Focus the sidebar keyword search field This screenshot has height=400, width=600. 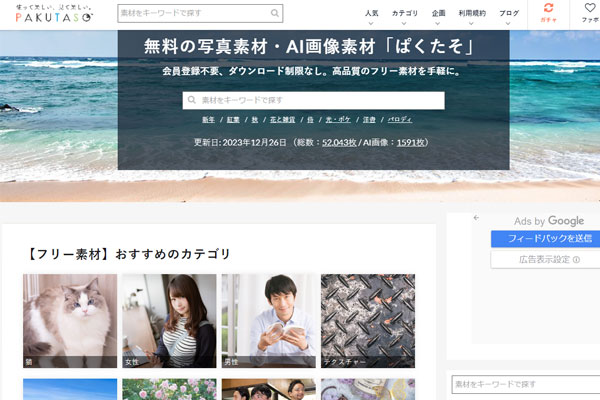pyautogui.click(x=525, y=384)
